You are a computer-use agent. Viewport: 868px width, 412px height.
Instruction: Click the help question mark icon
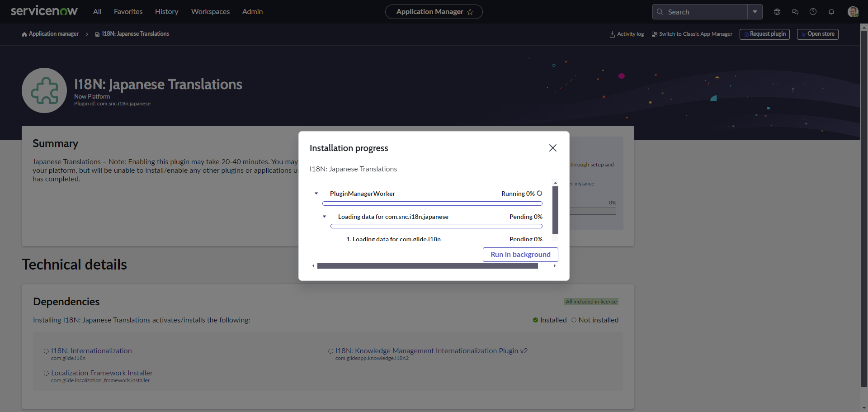[x=813, y=12]
